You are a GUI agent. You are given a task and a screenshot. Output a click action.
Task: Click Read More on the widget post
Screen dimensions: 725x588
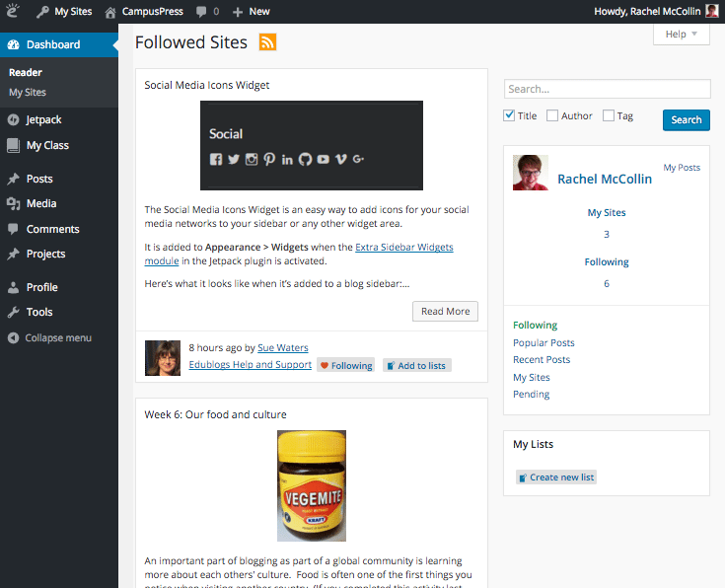[x=445, y=312]
